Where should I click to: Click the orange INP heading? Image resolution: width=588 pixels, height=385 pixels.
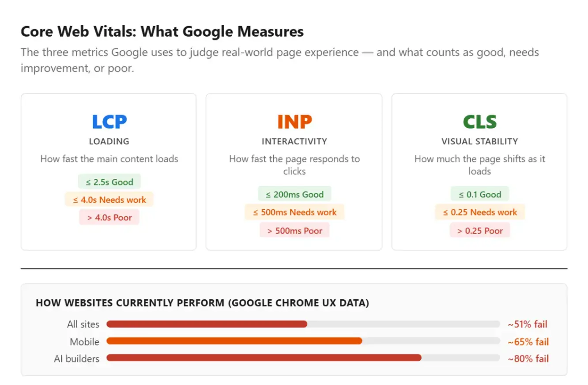pos(294,121)
